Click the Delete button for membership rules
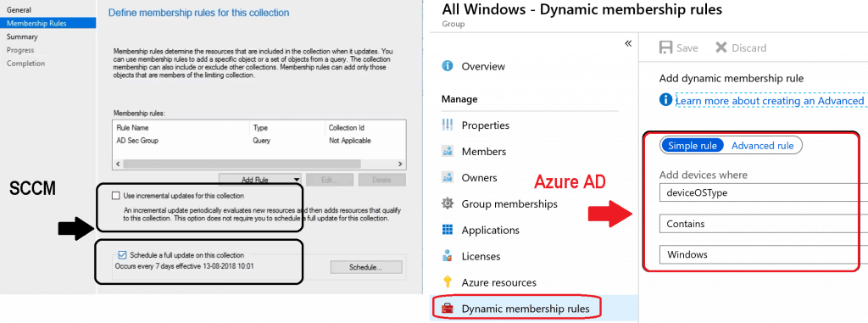 pyautogui.click(x=382, y=180)
